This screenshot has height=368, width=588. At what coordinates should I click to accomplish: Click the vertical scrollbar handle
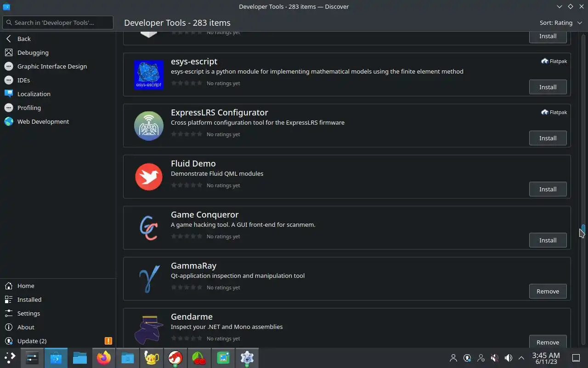tap(583, 230)
